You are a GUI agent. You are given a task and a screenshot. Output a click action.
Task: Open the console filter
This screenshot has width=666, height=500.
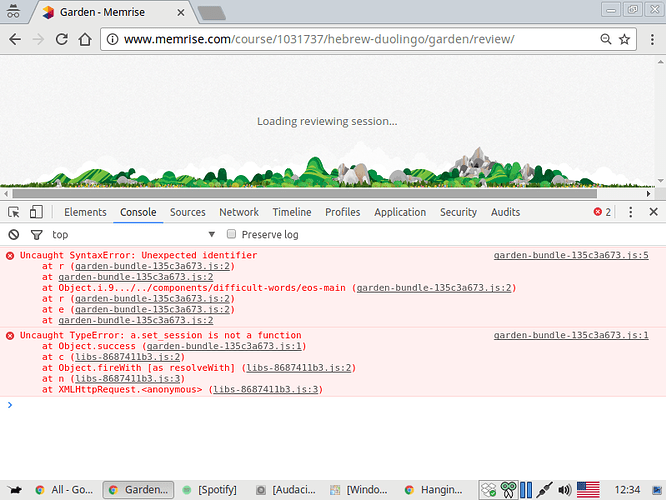pos(37,234)
